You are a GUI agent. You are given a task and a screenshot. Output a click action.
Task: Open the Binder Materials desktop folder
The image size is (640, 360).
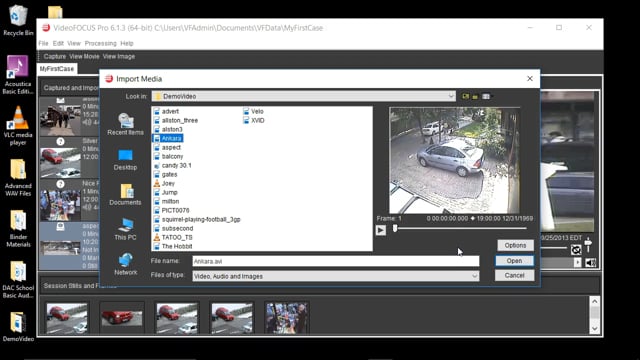(x=18, y=229)
